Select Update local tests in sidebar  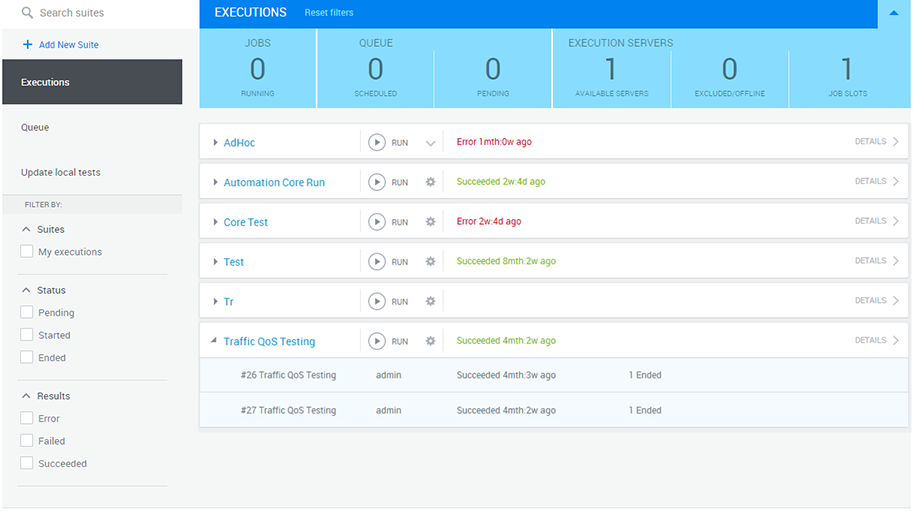(x=60, y=173)
